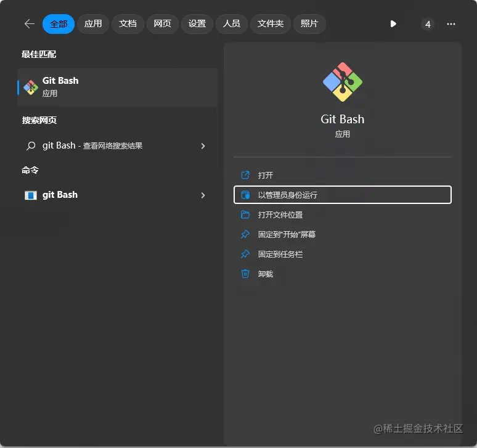Image resolution: width=477 pixels, height=448 pixels.
Task: Click the pin icon beside 固定到任务栏
Action: click(x=245, y=254)
